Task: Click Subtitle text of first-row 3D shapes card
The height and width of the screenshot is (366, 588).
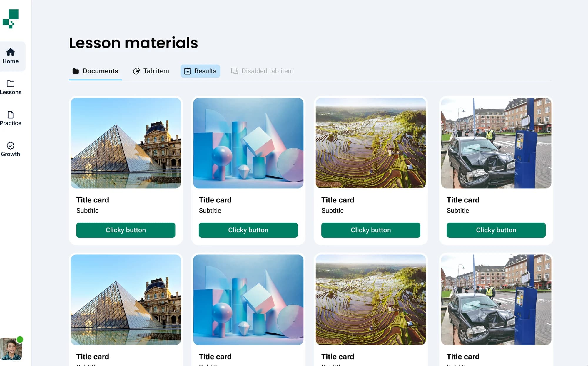Action: (210, 211)
